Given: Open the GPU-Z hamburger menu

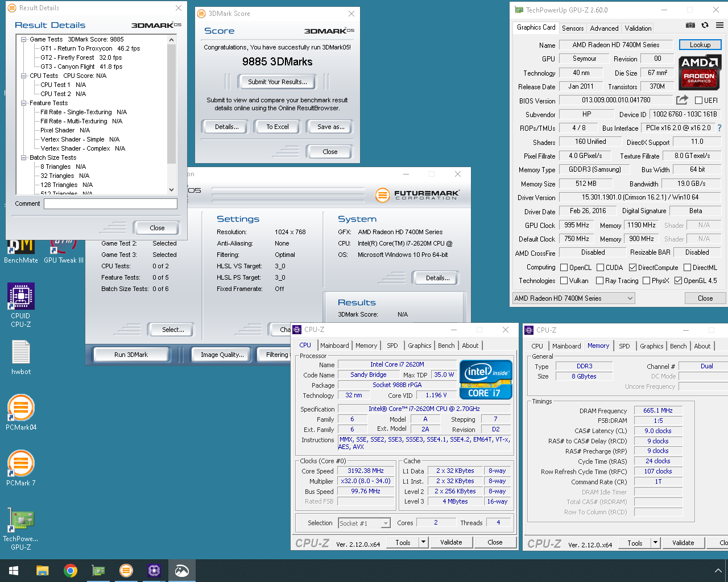Looking at the screenshot, I should coord(719,25).
